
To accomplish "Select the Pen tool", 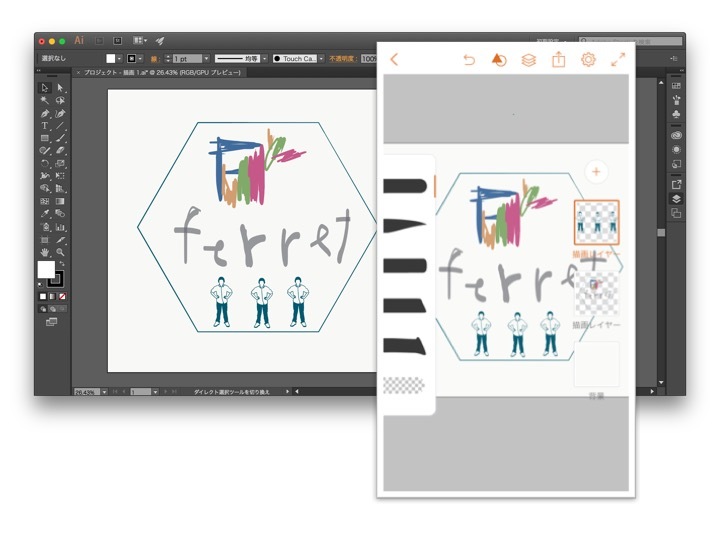I will [45, 113].
